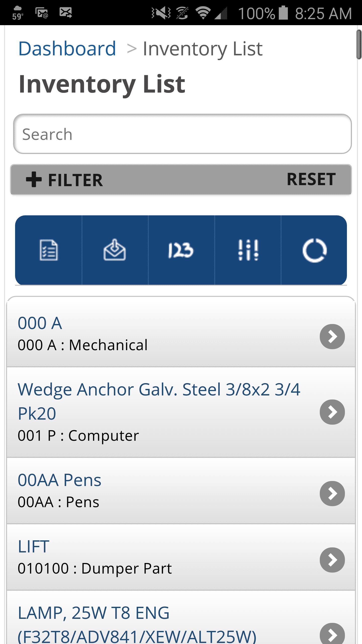Tap the receive inventory inbox icon

click(115, 250)
